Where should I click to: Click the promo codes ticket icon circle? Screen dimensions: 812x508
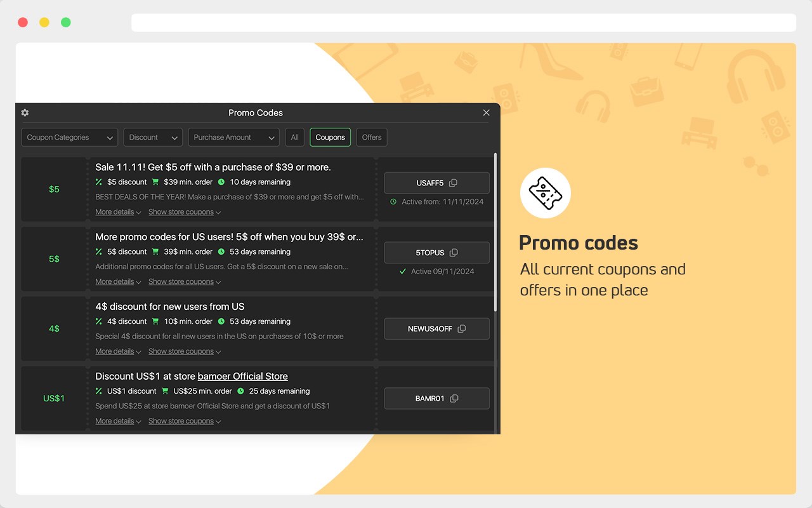click(546, 193)
